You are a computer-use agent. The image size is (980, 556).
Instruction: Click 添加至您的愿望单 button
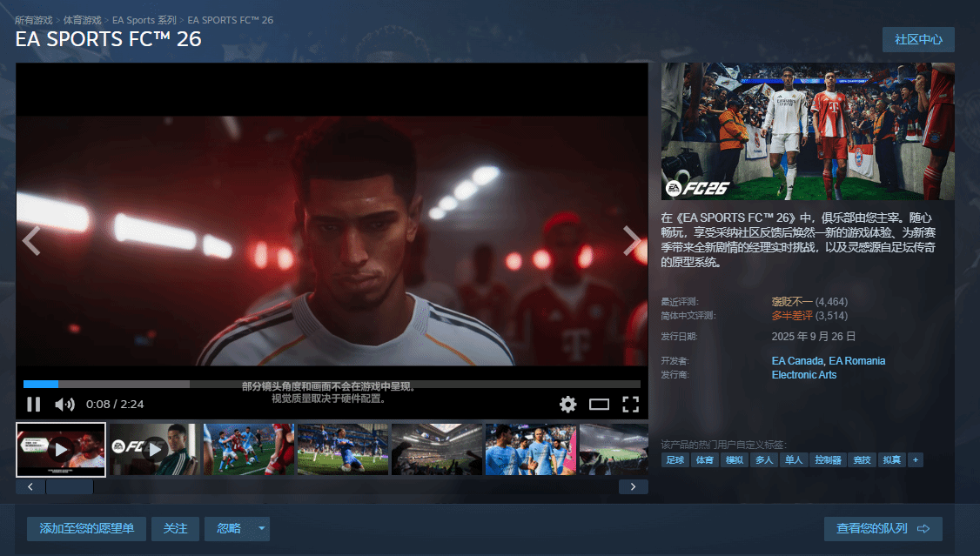point(86,529)
